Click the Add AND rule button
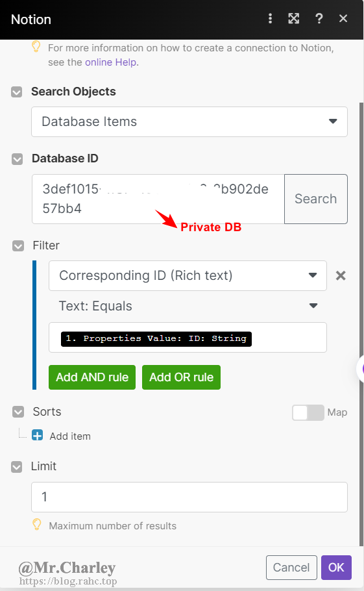 pyautogui.click(x=92, y=377)
